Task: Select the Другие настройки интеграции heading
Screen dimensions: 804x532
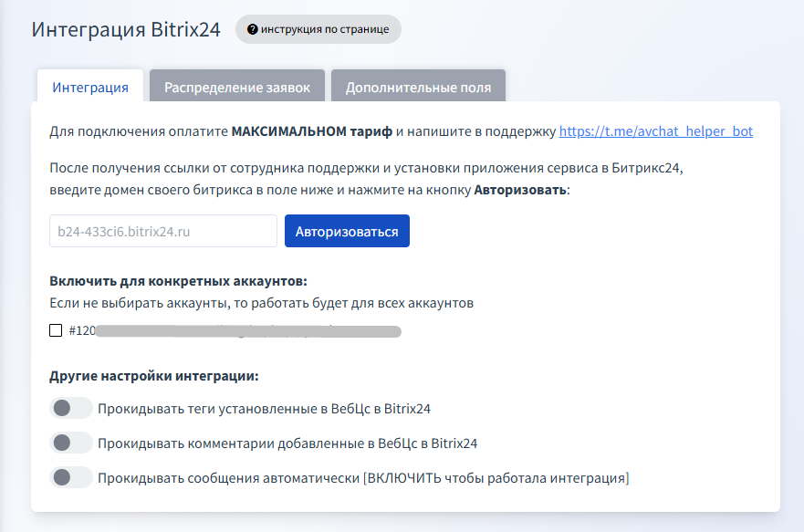Action: click(154, 376)
